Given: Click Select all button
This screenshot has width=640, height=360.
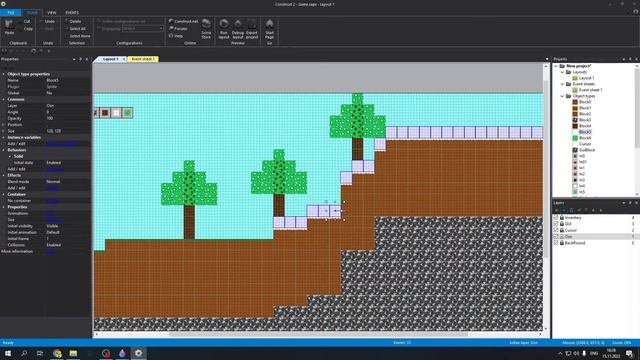Looking at the screenshot, I should click(x=75, y=29).
